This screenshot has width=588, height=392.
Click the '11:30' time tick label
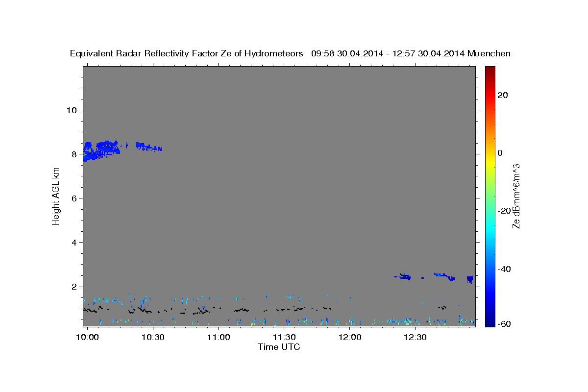pos(284,337)
